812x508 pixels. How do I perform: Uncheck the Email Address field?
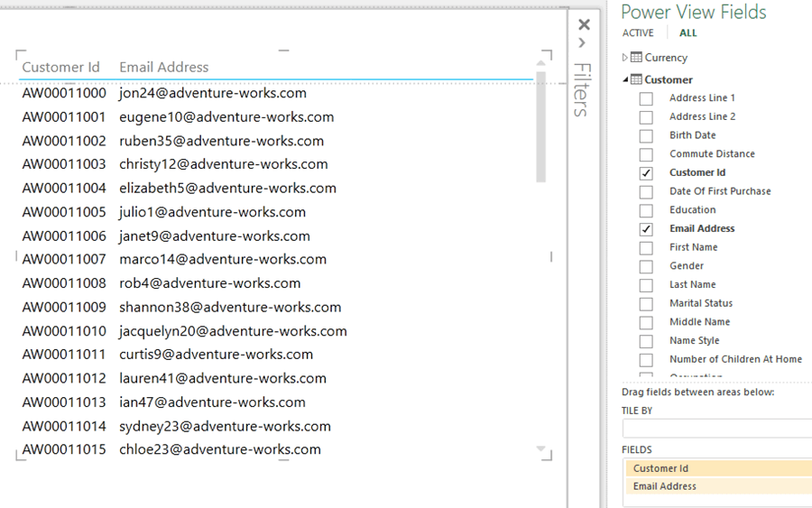tap(646, 229)
